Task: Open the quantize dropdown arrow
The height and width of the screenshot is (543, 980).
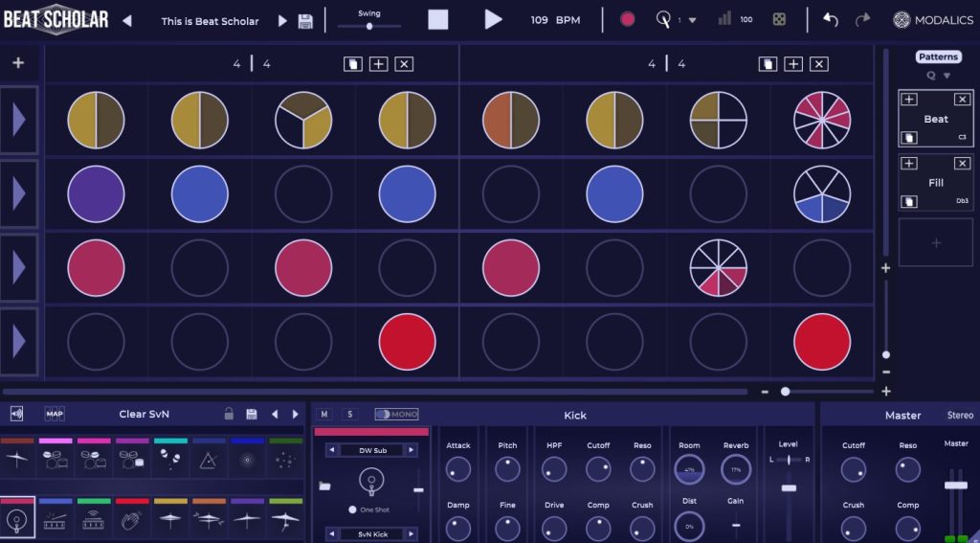Action: click(x=692, y=20)
